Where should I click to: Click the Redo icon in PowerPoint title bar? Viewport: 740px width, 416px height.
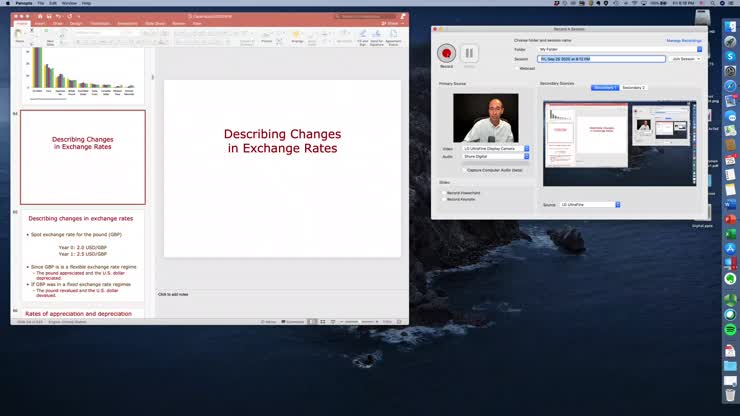[70, 16]
